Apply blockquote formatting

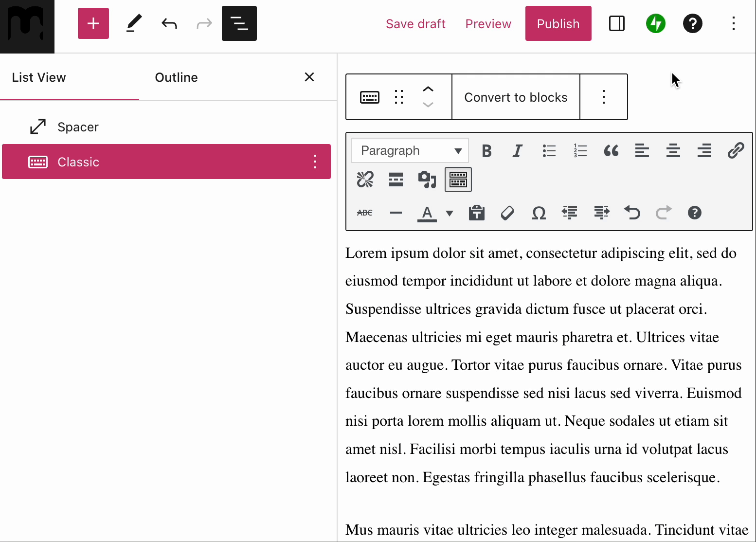611,151
